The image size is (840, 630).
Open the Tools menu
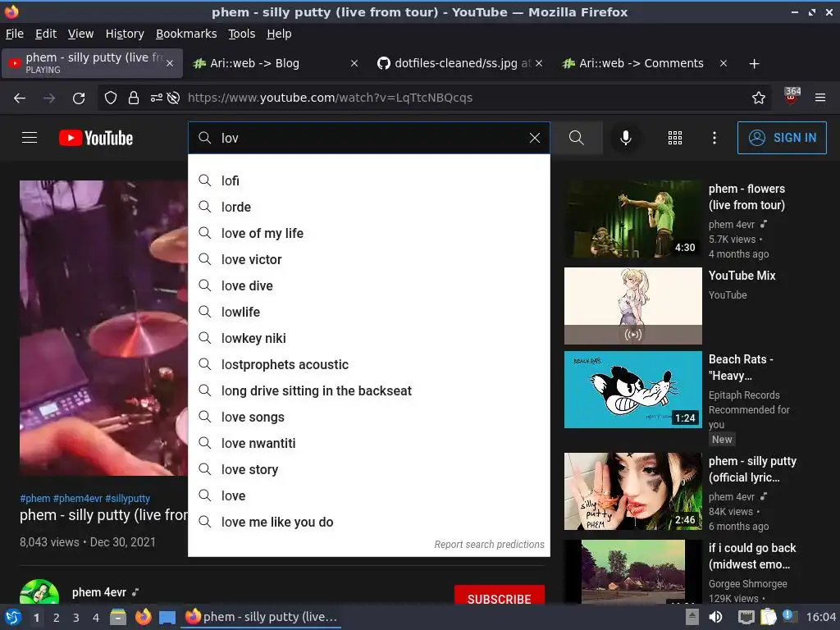coord(242,34)
